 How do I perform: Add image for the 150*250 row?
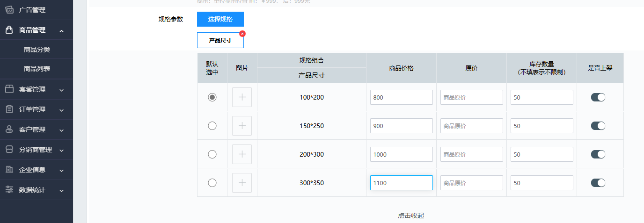[x=242, y=126]
